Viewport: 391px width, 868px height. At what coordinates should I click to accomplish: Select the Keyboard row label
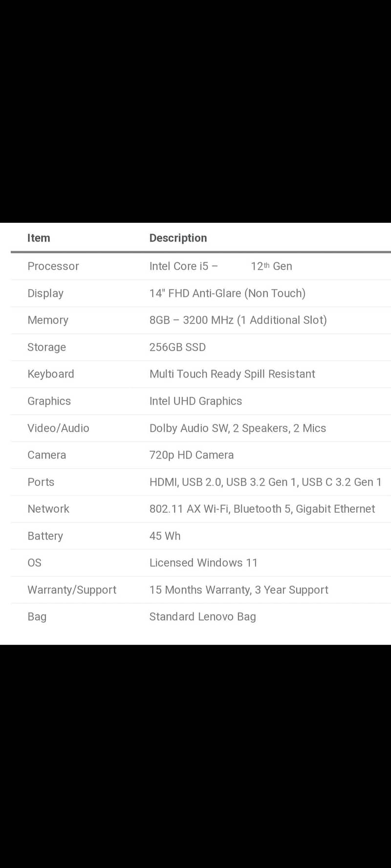pyautogui.click(x=51, y=374)
